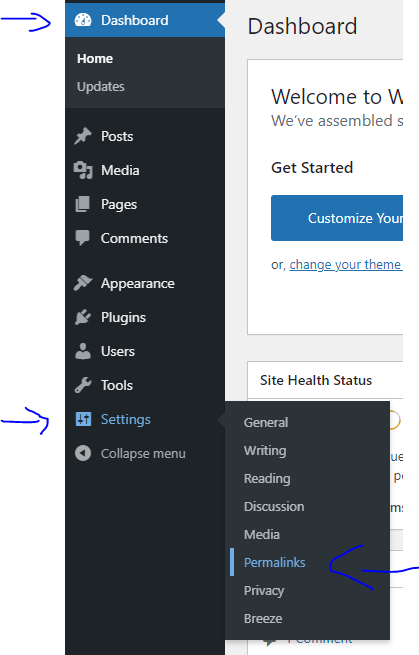Click the Users person icon
The image size is (419, 655).
click(x=83, y=351)
